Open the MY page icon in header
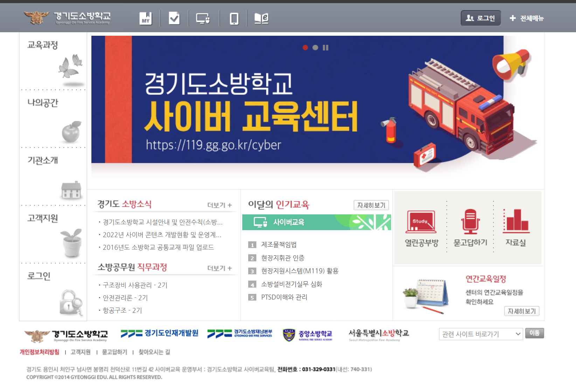The image size is (576, 392). coord(146,18)
